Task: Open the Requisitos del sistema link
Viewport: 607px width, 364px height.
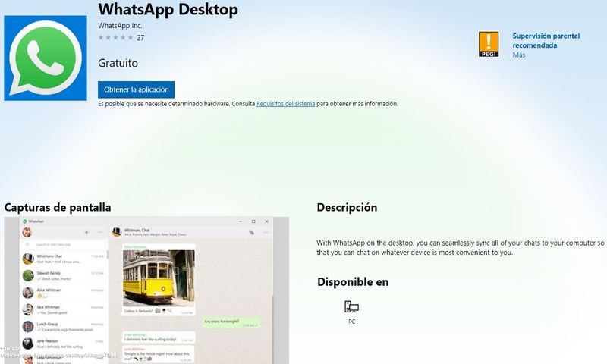Action: pyautogui.click(x=286, y=104)
